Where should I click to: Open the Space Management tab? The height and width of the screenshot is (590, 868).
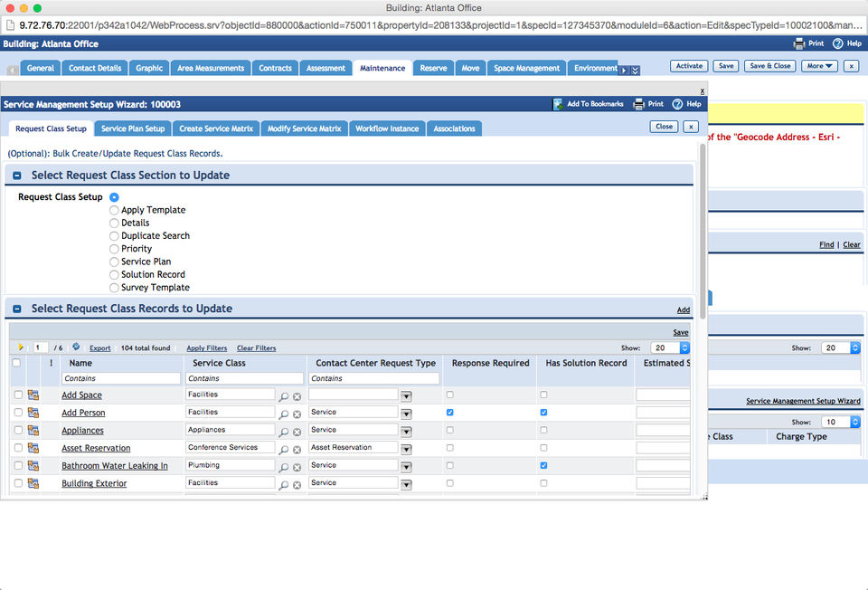click(x=526, y=68)
